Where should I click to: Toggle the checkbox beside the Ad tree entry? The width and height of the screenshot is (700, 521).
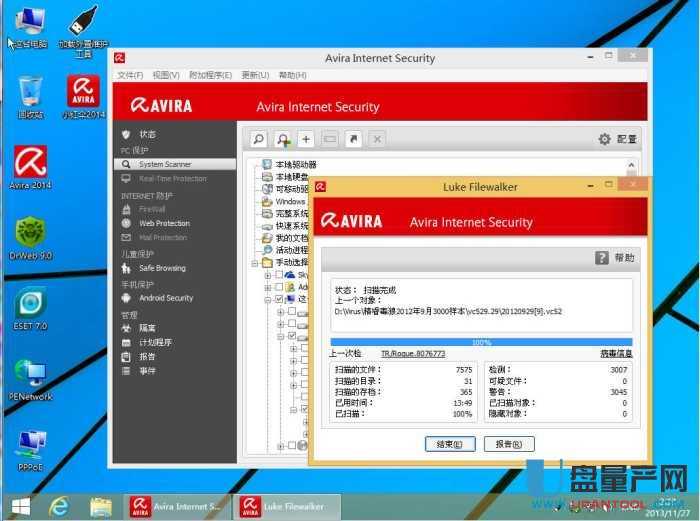pyautogui.click(x=279, y=287)
